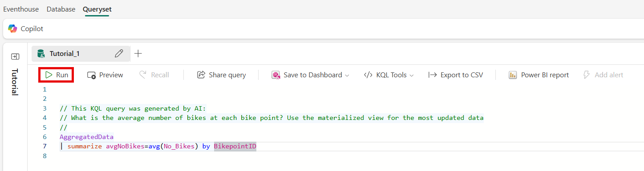Switch to the Database tab

61,9
